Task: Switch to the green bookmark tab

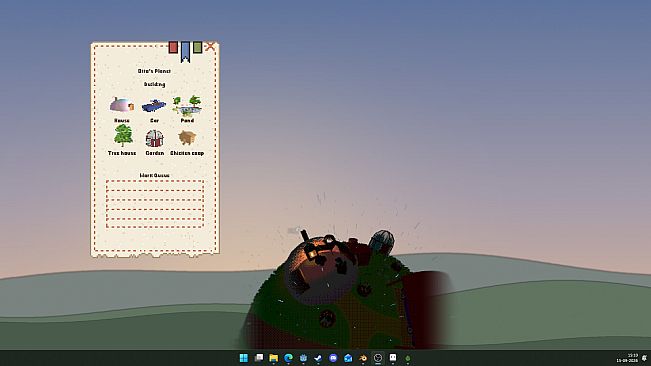Action: click(198, 47)
